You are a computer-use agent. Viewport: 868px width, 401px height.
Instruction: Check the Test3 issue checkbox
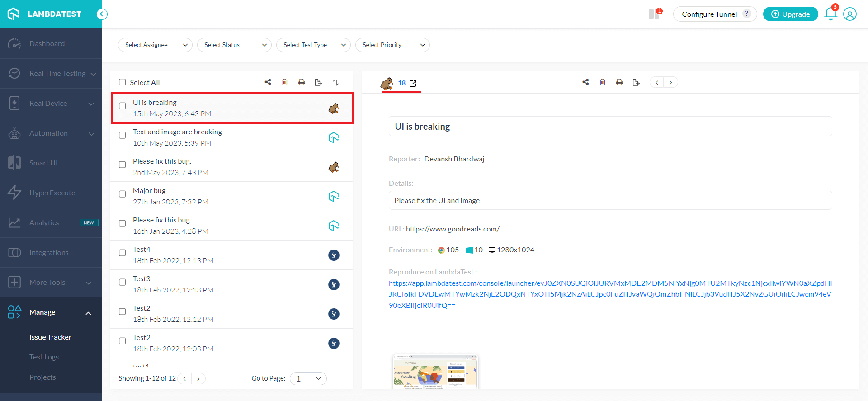122,282
